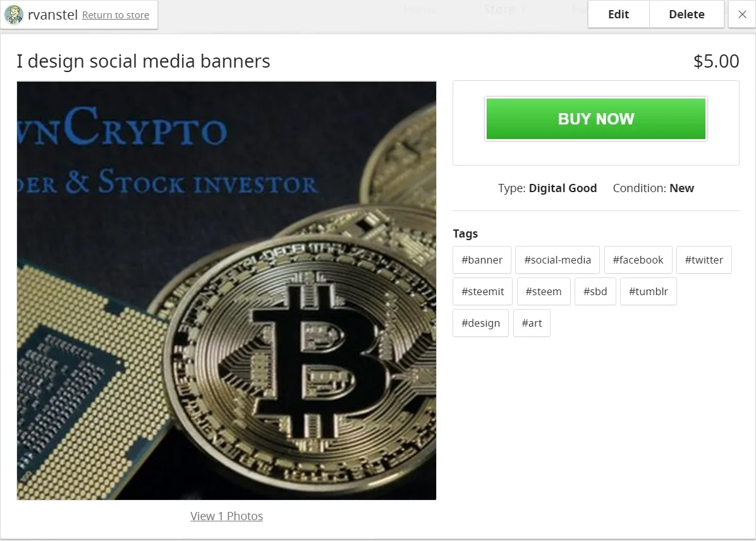Click the Return to store link
Screen dimensions: 756x541
click(x=116, y=15)
